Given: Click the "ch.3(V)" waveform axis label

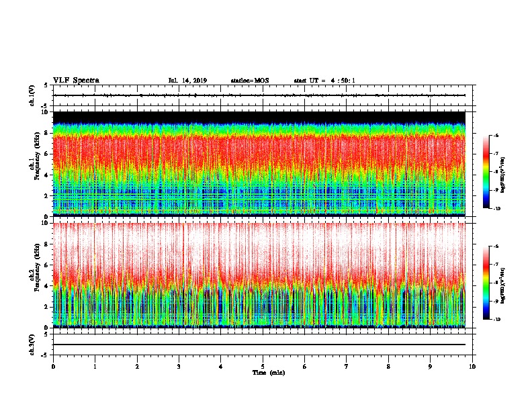Looking at the screenshot, I should coord(32,345).
